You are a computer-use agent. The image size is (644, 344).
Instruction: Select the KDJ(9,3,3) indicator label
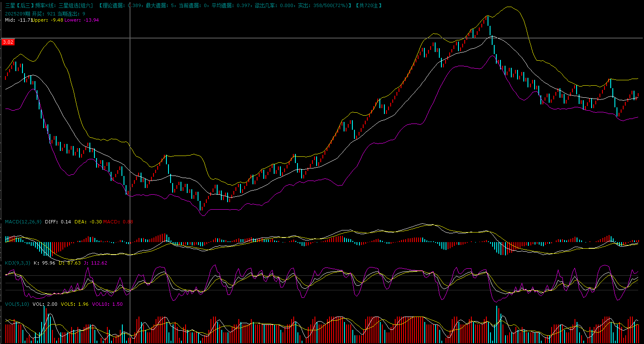pyautogui.click(x=17, y=263)
